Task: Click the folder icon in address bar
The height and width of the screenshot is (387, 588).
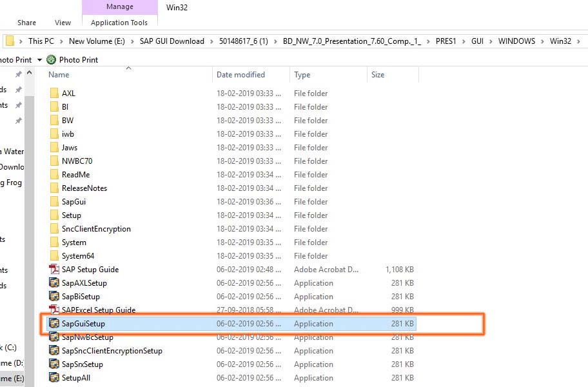Action: (x=10, y=41)
